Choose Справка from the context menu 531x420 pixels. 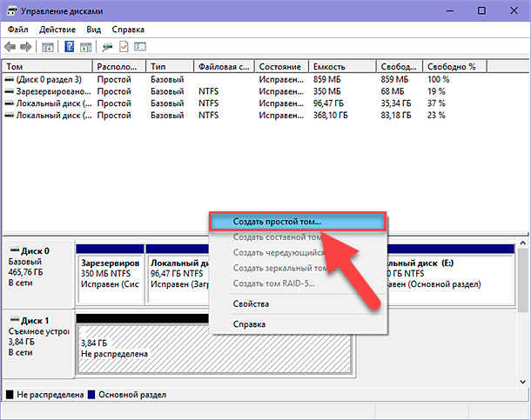[x=251, y=323]
